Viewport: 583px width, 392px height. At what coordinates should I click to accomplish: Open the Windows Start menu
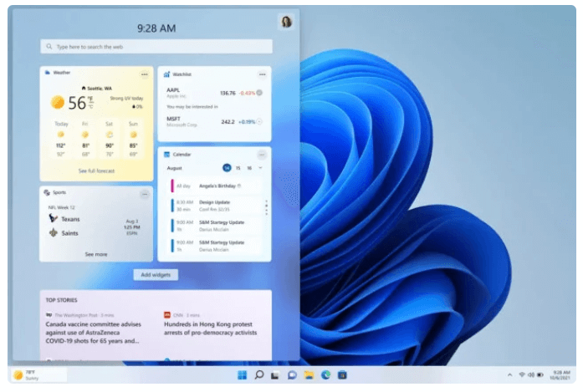point(242,375)
